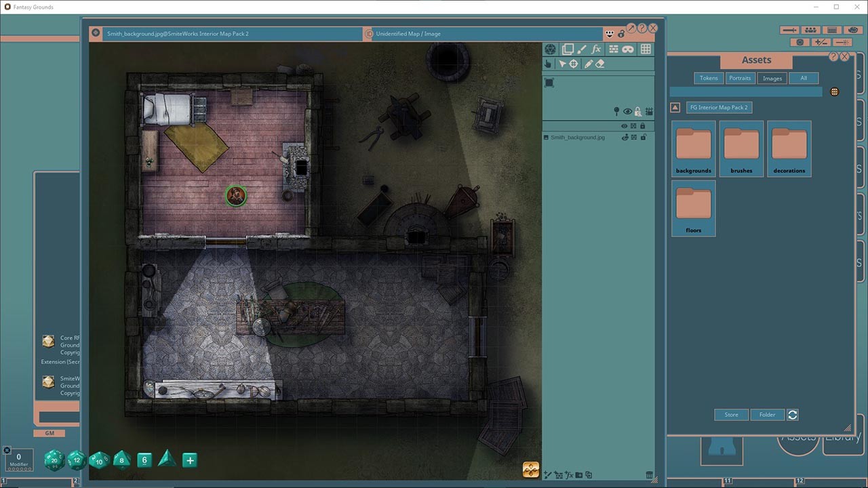Select the mask tool in the image toolbar
This screenshot has width=868, height=488.
(x=628, y=49)
